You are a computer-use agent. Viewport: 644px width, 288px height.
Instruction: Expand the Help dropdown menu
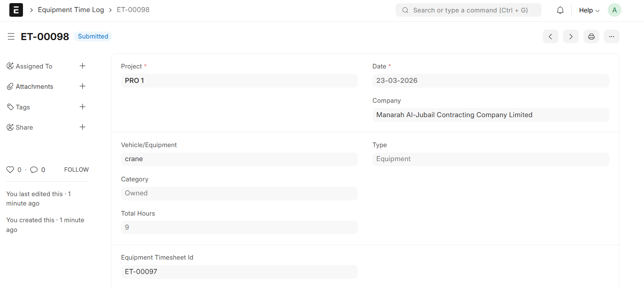pos(589,11)
